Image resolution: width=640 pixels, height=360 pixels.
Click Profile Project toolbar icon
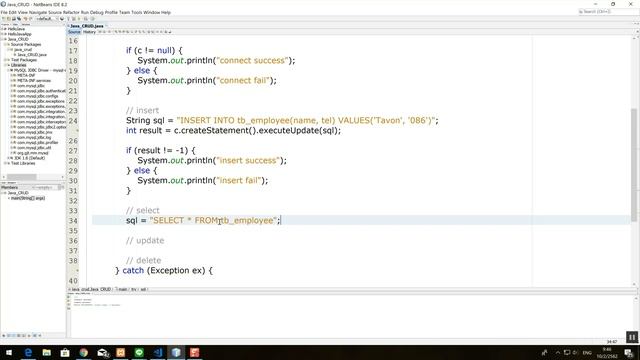tap(92, 19)
